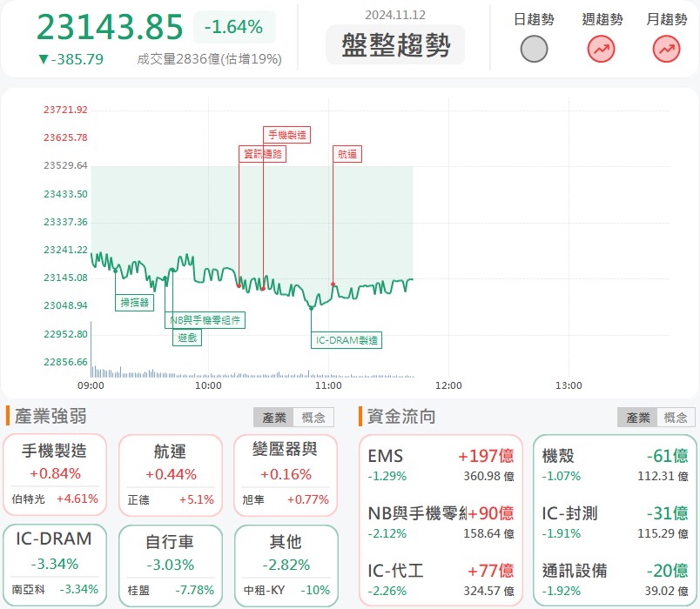Open the 其他 -2.82% industry card
Viewport: 700px width, 609px height.
286,565
